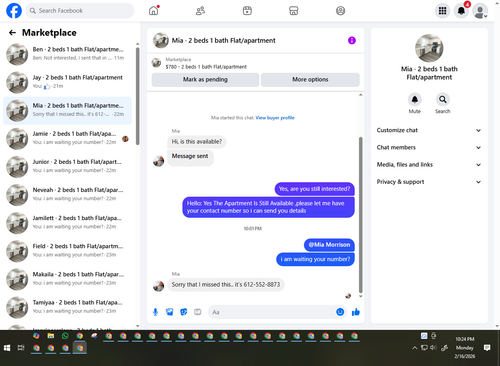This screenshot has height=366, width=500.
Task: Open Task View on the taskbar
Action: point(21,348)
